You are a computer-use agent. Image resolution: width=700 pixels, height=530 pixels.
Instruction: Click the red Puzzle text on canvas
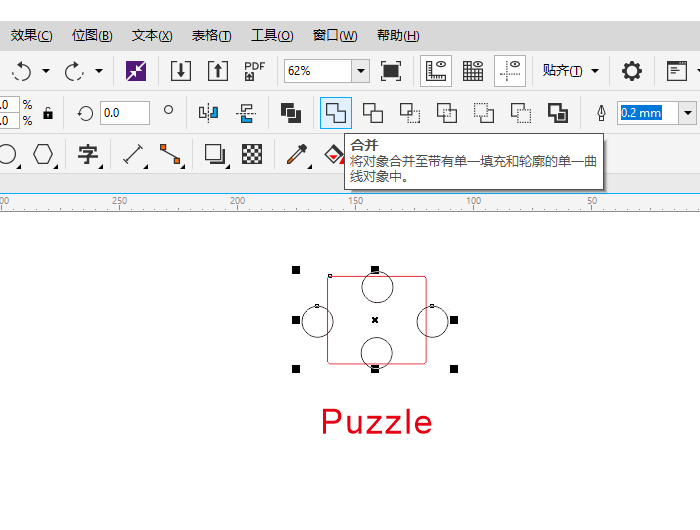click(x=377, y=421)
